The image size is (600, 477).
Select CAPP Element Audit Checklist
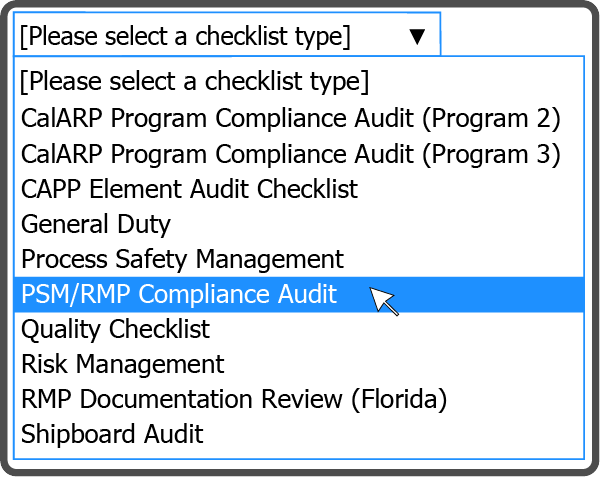tap(190, 188)
